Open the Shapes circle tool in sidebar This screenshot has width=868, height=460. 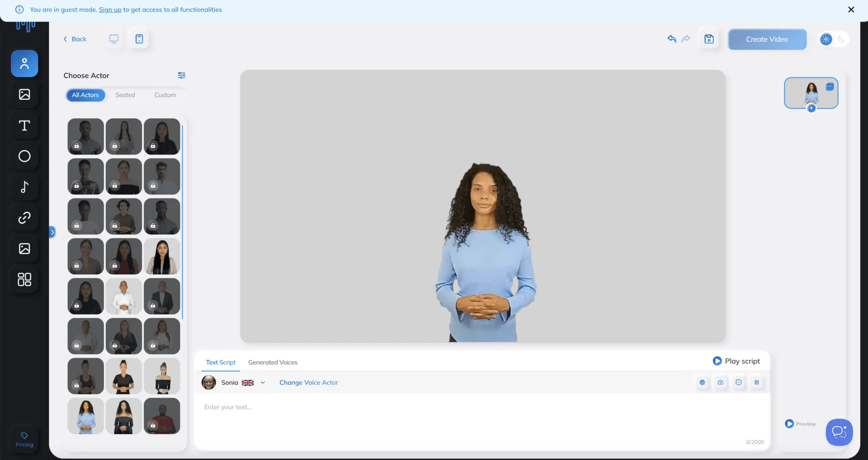tap(24, 156)
